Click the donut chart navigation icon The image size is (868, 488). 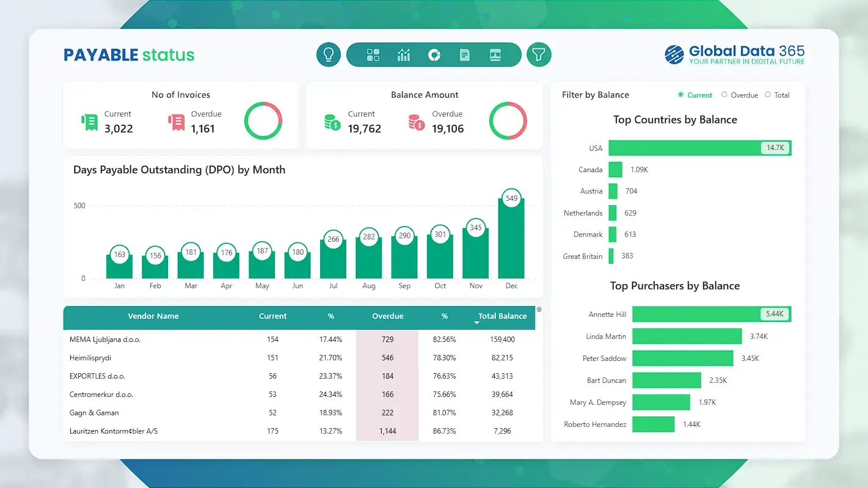[434, 54]
